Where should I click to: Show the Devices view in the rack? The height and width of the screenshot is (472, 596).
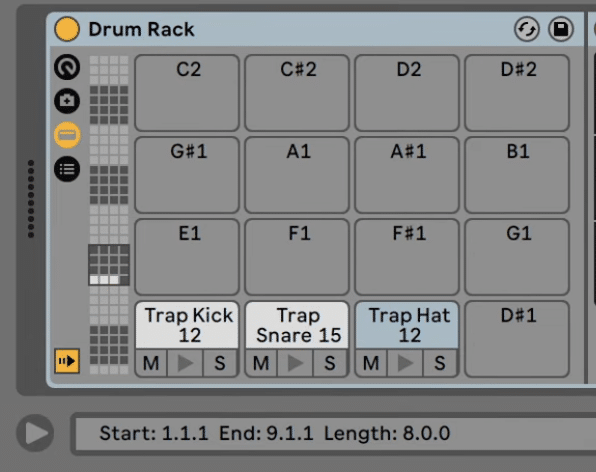click(x=67, y=169)
